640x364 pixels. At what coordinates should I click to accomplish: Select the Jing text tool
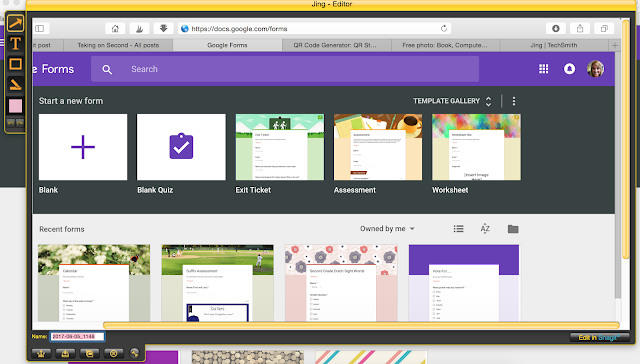pos(16,43)
